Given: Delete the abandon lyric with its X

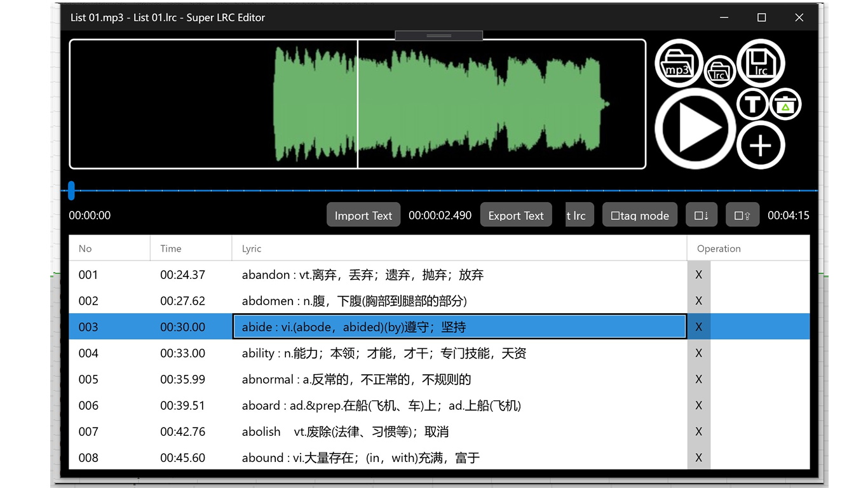Looking at the screenshot, I should coord(698,274).
